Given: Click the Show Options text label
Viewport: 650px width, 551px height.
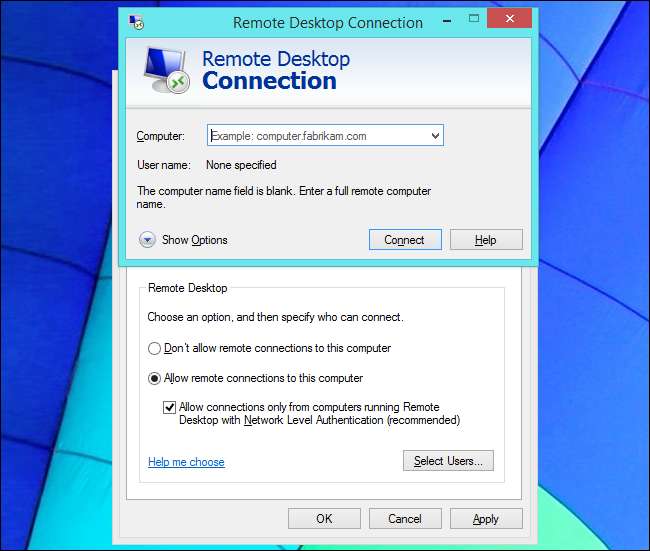Looking at the screenshot, I should (x=194, y=240).
